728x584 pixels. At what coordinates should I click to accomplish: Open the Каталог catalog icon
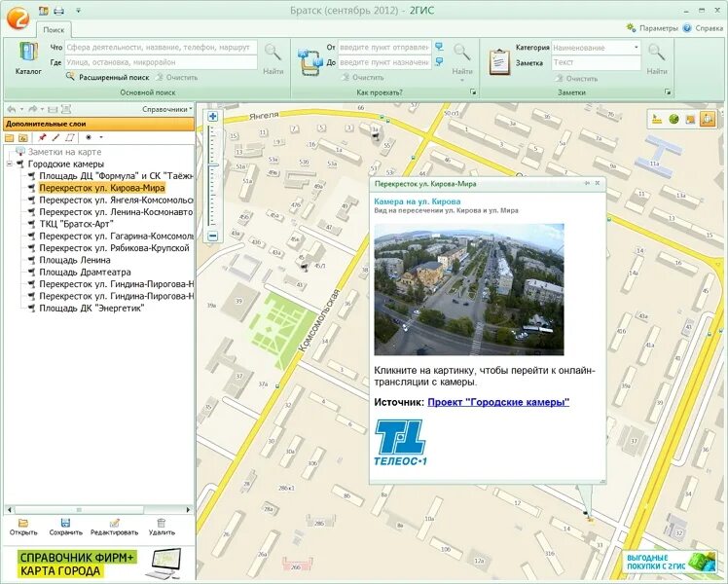pos(28,53)
